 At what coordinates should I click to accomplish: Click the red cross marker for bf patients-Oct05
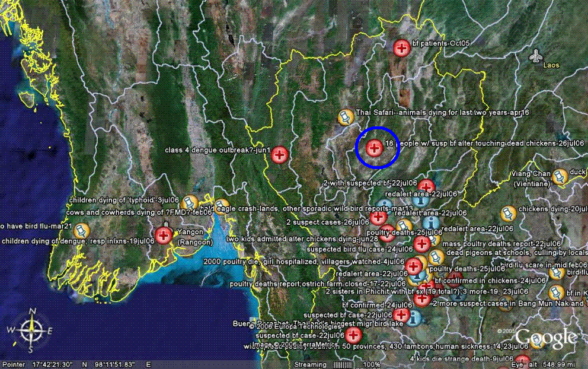pos(402,48)
